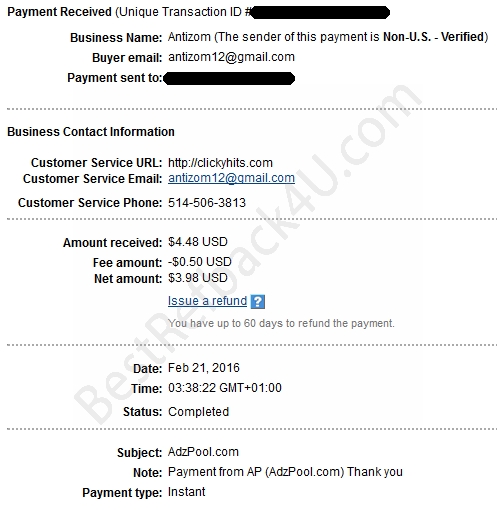497x510 pixels.
Task: Click the Business Contact Information heading
Action: [x=91, y=132]
